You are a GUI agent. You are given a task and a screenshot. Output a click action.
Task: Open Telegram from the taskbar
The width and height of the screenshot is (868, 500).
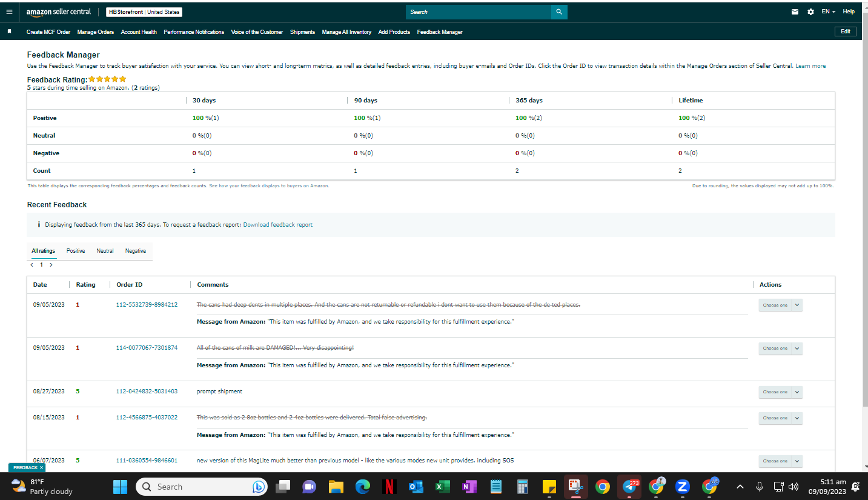(629, 487)
